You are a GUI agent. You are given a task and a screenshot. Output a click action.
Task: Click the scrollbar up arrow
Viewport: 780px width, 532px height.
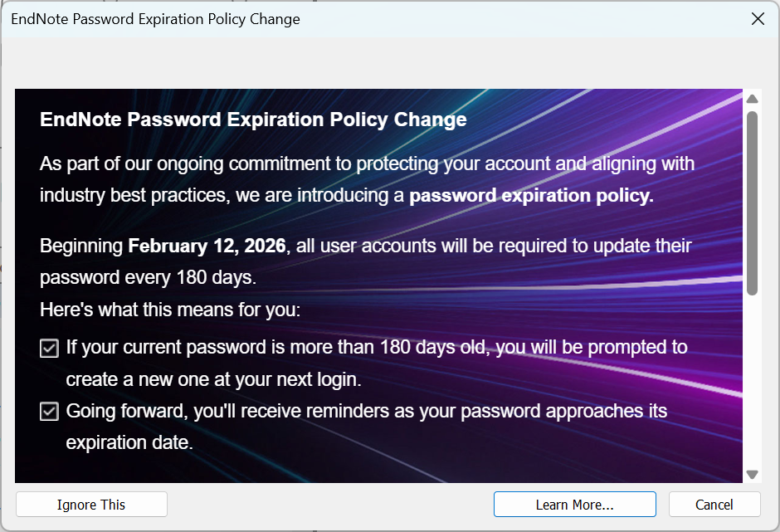(753, 100)
